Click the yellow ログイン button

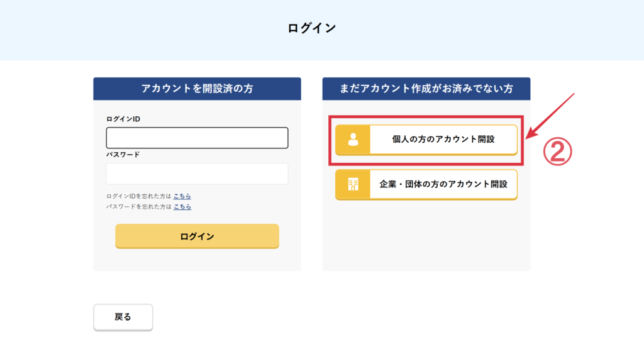(x=197, y=236)
